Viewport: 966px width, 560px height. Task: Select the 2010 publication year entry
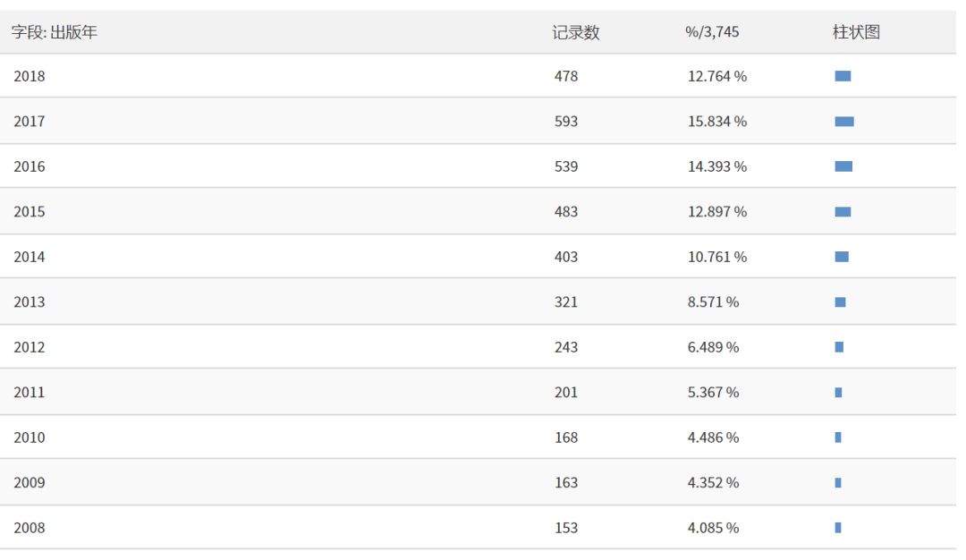[x=29, y=437]
